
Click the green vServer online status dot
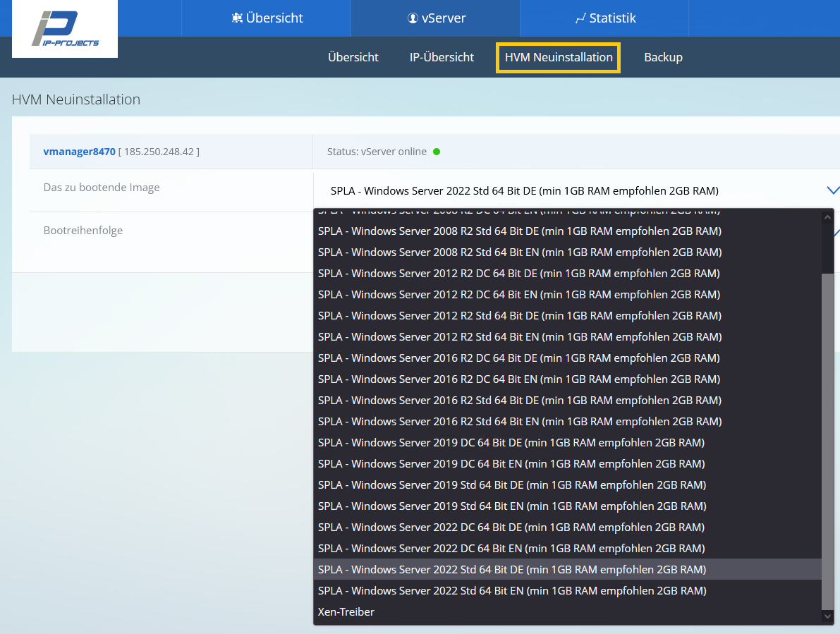click(437, 152)
